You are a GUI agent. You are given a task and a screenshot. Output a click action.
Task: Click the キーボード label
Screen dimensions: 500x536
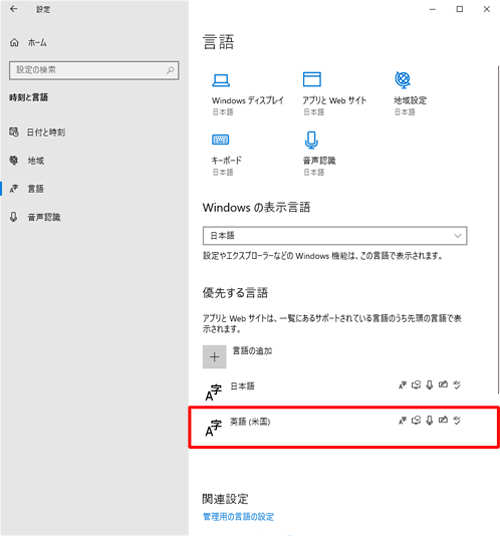point(227,160)
